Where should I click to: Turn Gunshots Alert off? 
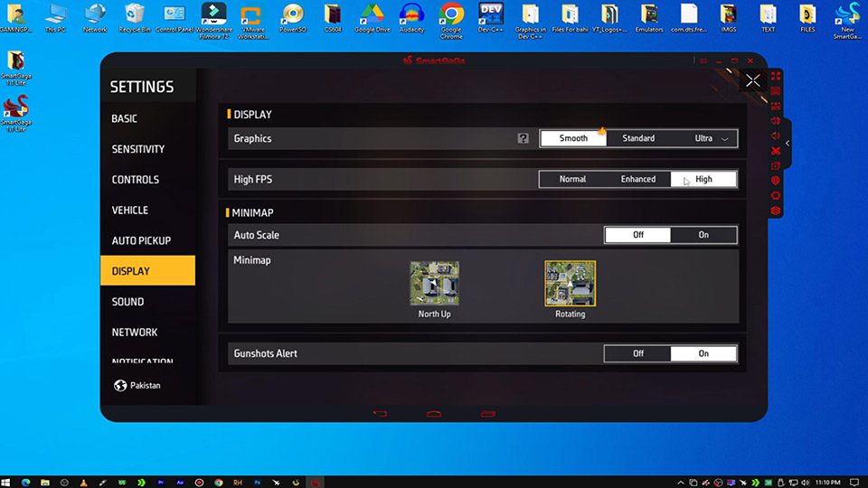tap(637, 353)
